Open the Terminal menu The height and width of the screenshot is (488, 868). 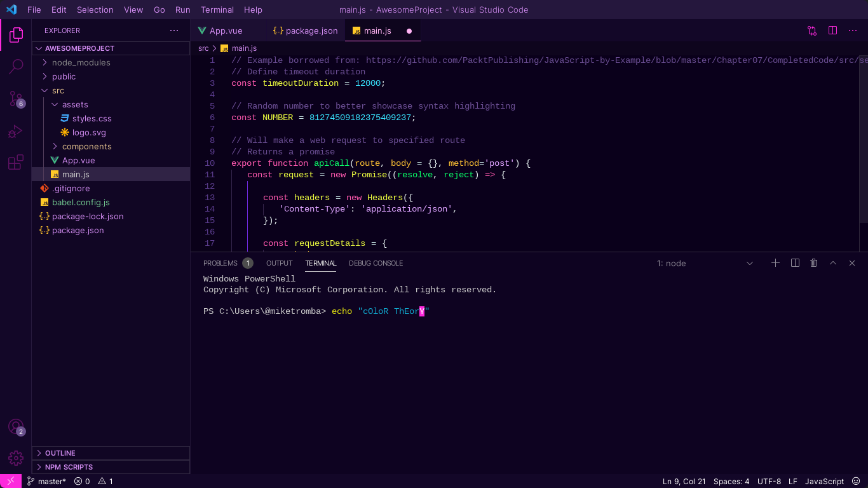tap(217, 10)
